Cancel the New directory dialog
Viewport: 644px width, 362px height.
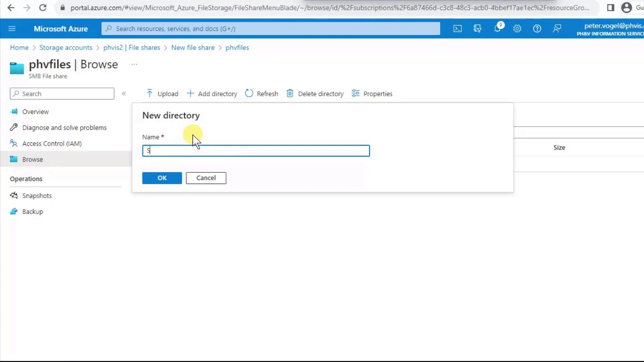click(x=206, y=178)
